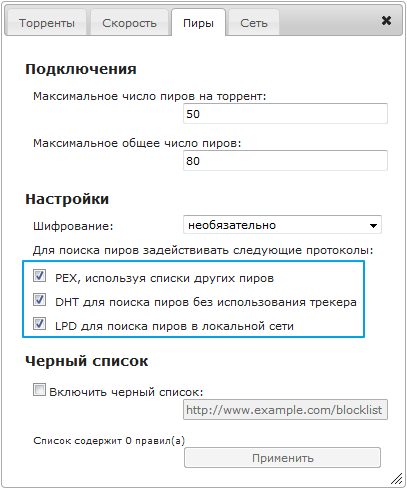Click the label text 'DHT для поиска пиров без использования трекера'
The image size is (407, 489).
point(206,302)
